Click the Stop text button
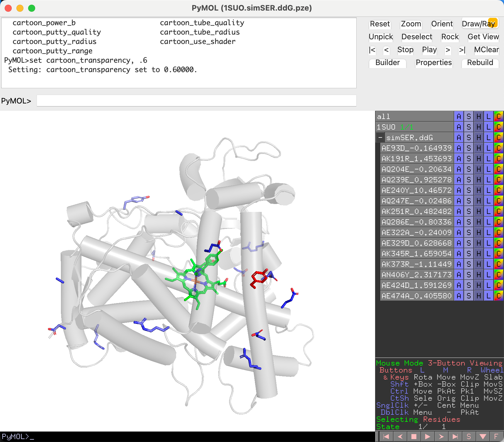This screenshot has height=442, width=504. [x=405, y=50]
